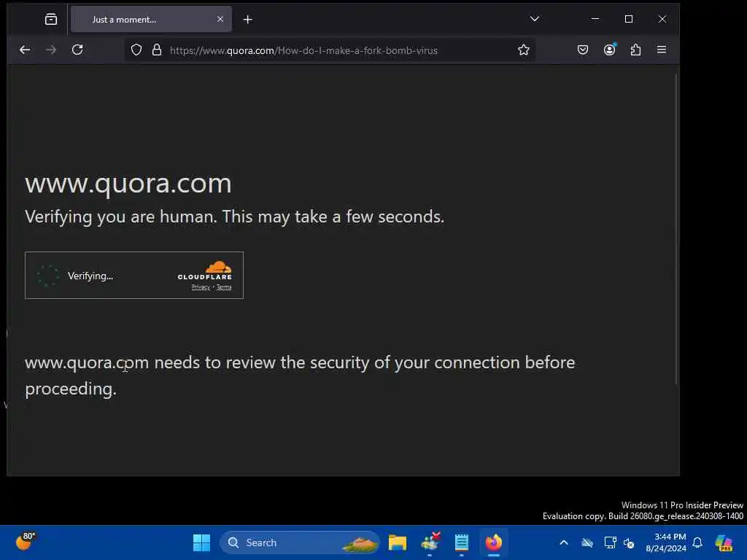This screenshot has height=560, width=747.
Task: Open the extensions puzzle piece icon
Action: click(635, 50)
